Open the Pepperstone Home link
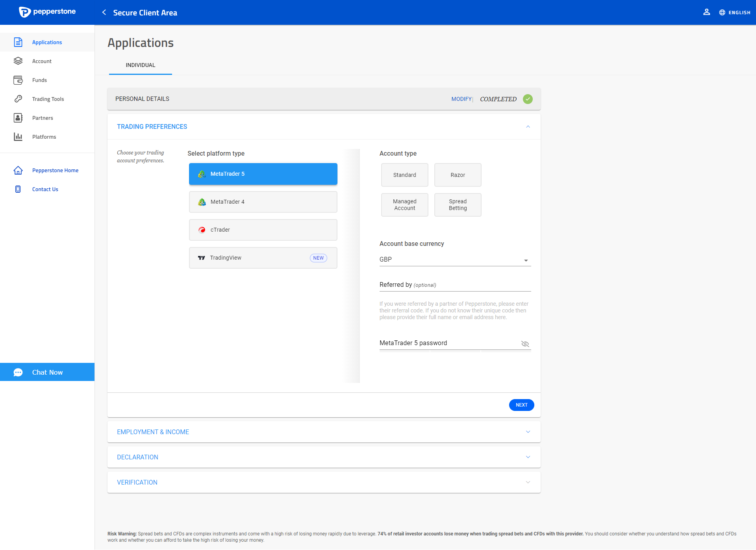The height and width of the screenshot is (550, 756). tap(47, 170)
